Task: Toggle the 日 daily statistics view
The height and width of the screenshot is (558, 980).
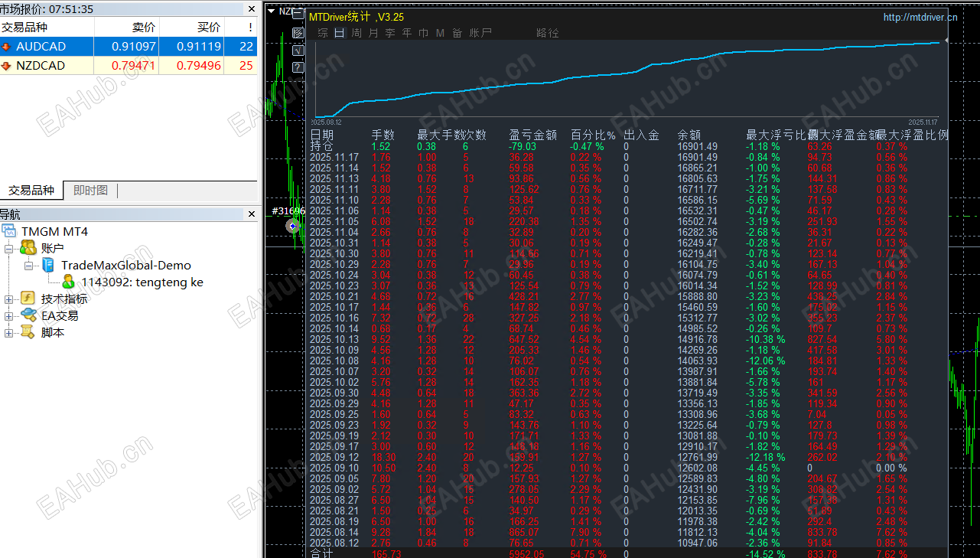Action: pyautogui.click(x=339, y=33)
